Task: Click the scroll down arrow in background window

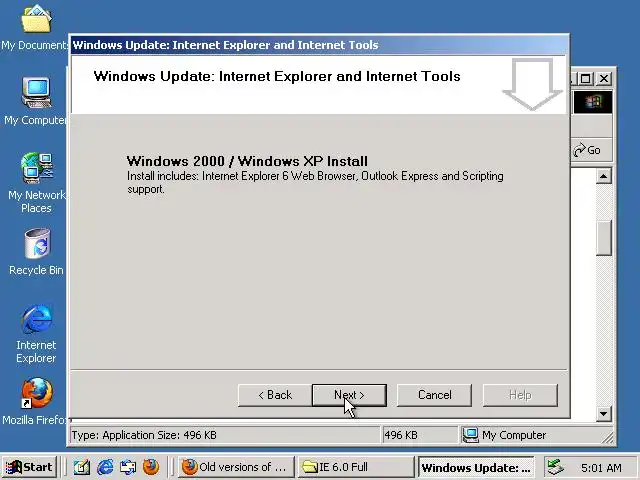Action: (x=603, y=414)
